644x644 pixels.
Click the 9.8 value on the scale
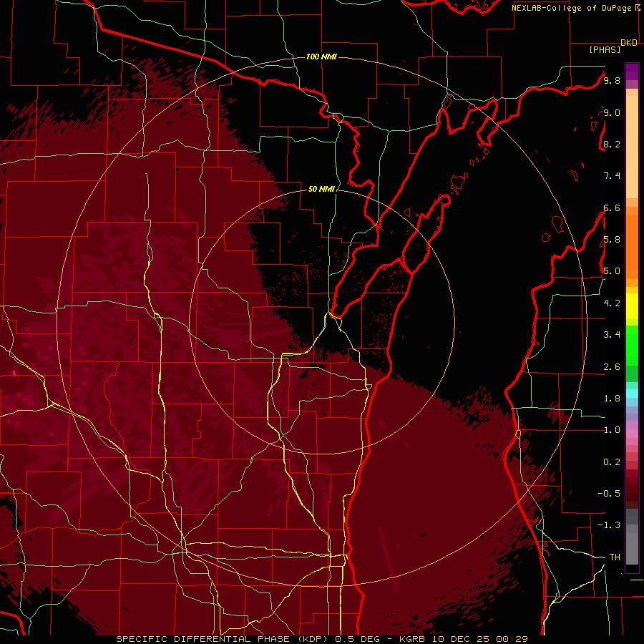[612, 80]
